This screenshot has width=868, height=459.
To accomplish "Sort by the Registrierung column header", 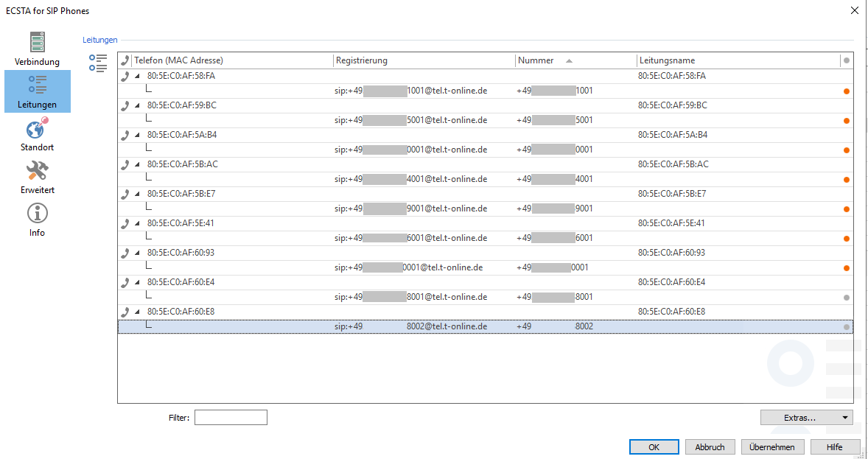I will pyautogui.click(x=424, y=60).
